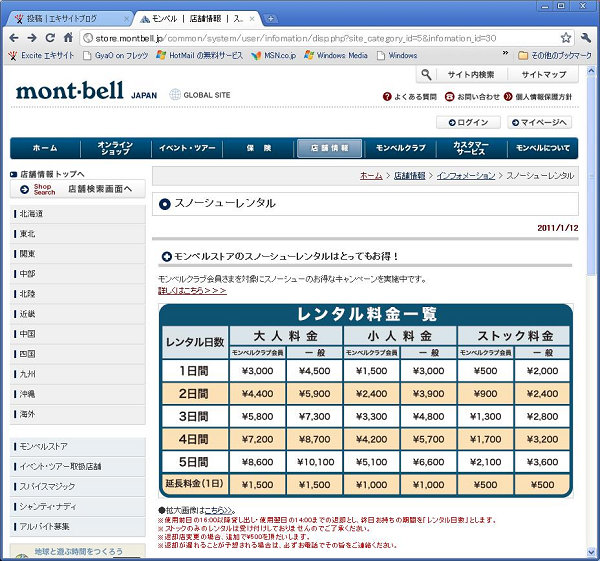This screenshot has height=561, width=600.
Task: Select 店舗情報 in the navigation bar
Action: [x=329, y=148]
